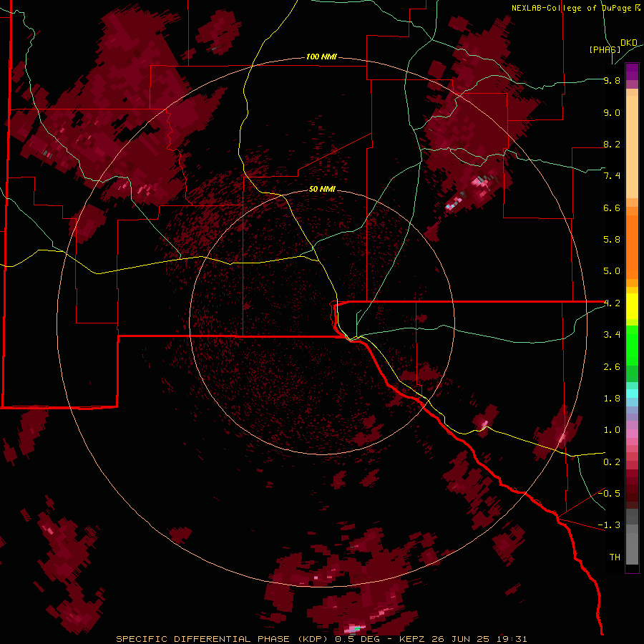Click the bright green segment of the color bar
Screen dimensions: 644x644
pyautogui.click(x=632, y=345)
